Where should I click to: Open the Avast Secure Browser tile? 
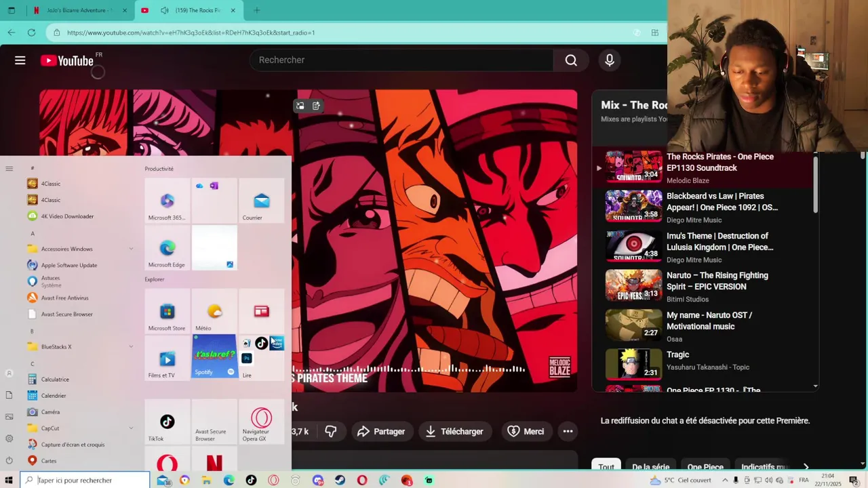tap(214, 422)
